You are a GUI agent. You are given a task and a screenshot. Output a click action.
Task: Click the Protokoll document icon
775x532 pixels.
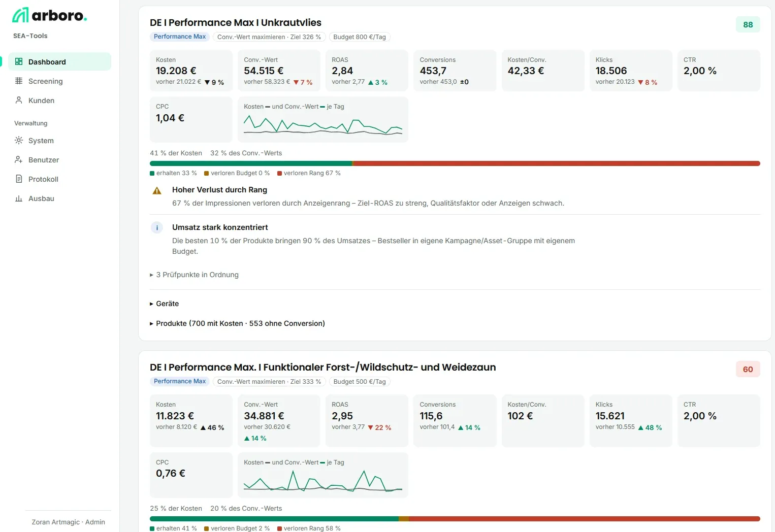[19, 179]
